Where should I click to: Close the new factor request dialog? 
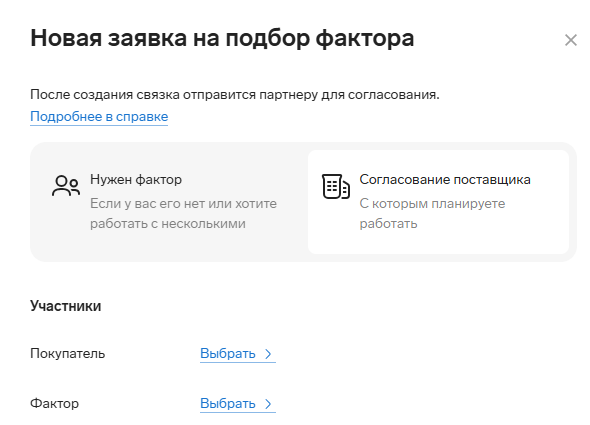(x=570, y=40)
